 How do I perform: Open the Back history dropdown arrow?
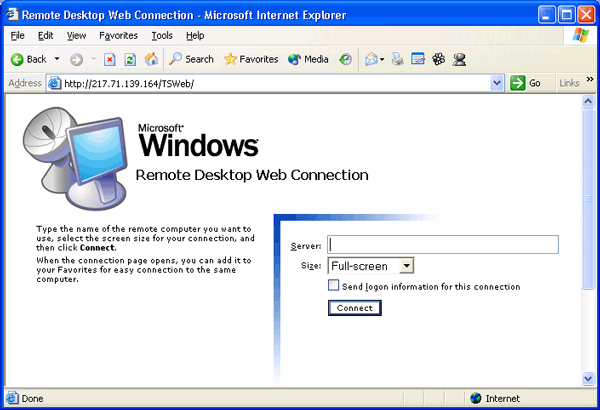pyautogui.click(x=57, y=59)
